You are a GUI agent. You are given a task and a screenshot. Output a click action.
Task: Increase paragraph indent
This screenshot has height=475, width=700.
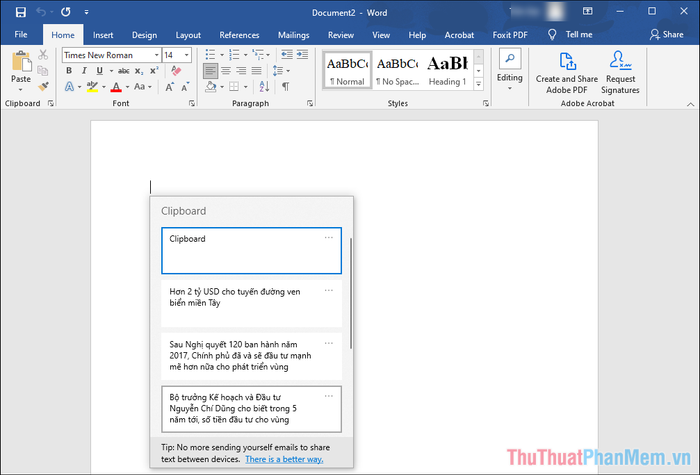click(x=302, y=54)
